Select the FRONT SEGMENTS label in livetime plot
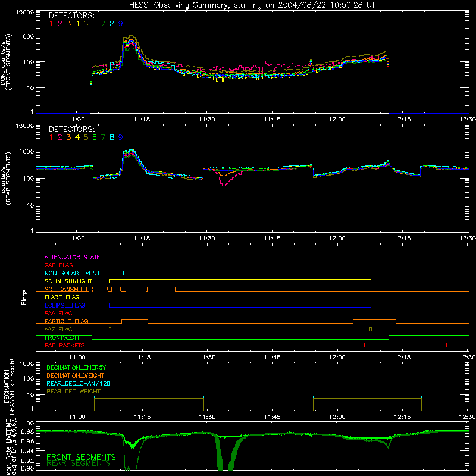This screenshot has height=476, width=476. point(81,457)
